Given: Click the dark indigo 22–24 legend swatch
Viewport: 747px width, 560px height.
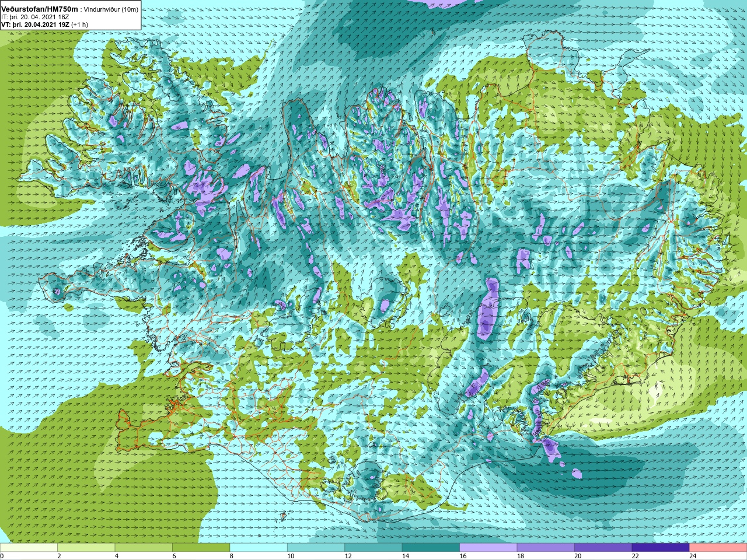Looking at the screenshot, I should coord(661,548).
